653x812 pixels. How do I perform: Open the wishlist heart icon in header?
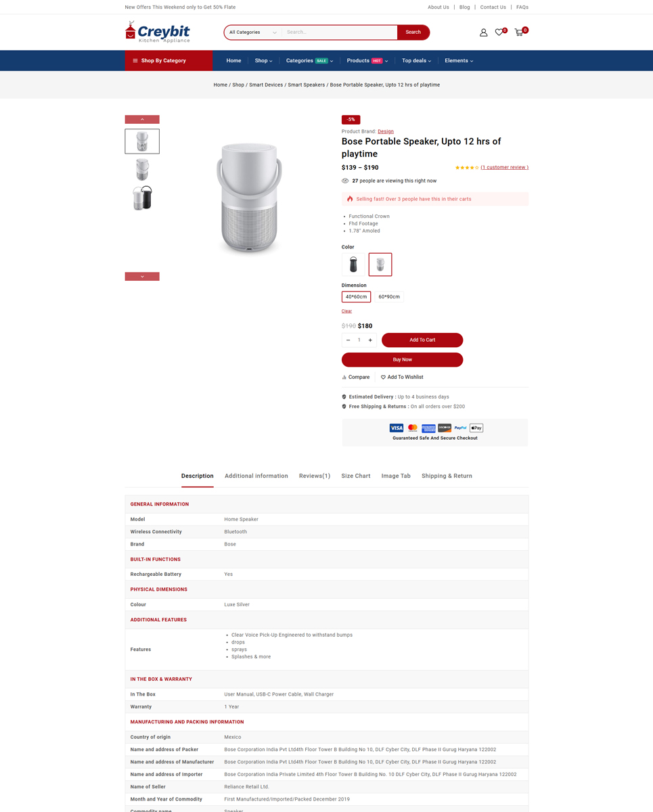pyautogui.click(x=499, y=32)
